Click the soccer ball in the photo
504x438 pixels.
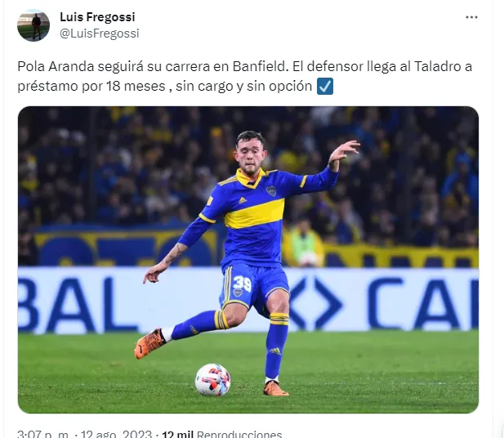click(212, 379)
